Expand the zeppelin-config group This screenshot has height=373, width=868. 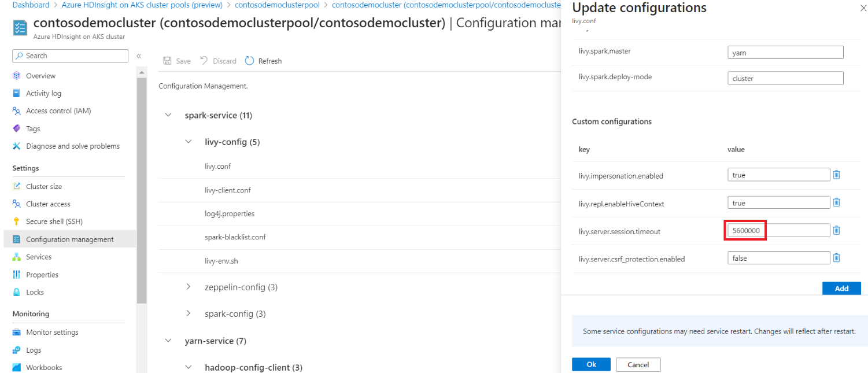tap(189, 287)
